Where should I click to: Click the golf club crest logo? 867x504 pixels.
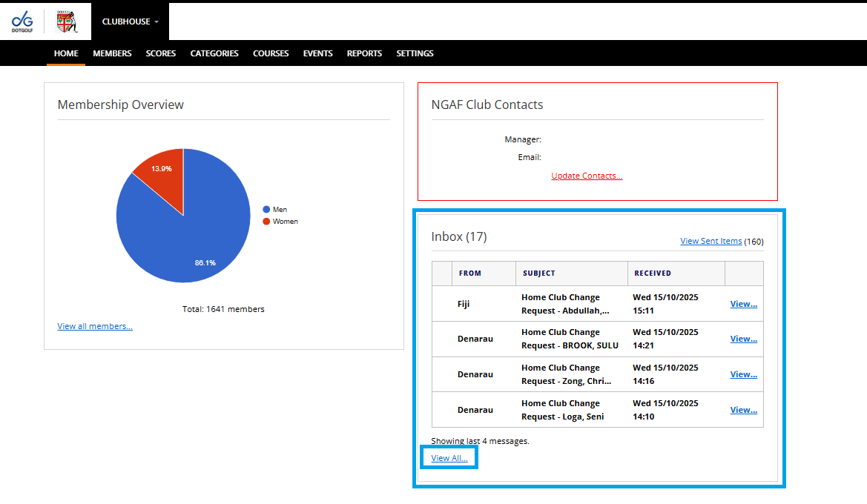67,21
